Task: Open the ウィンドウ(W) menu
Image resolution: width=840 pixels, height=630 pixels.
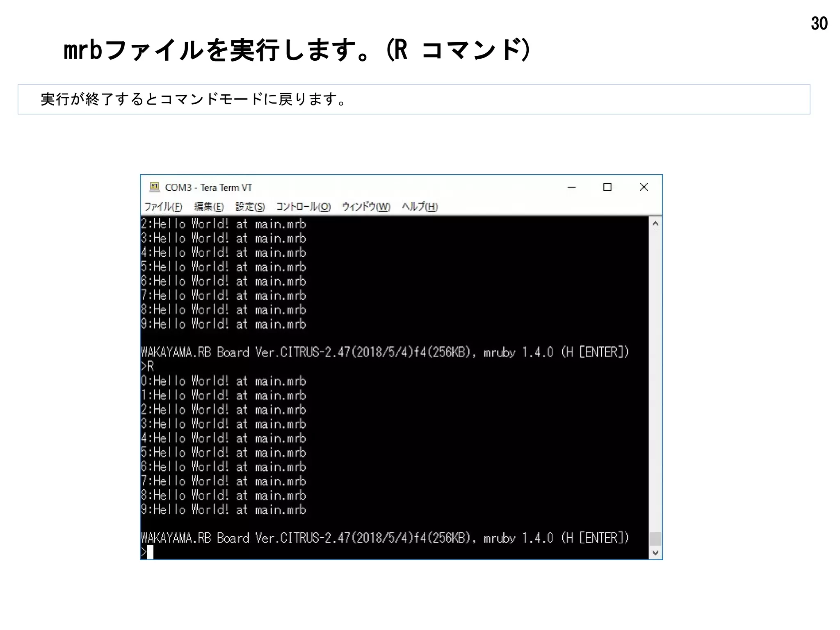Action: 366,206
